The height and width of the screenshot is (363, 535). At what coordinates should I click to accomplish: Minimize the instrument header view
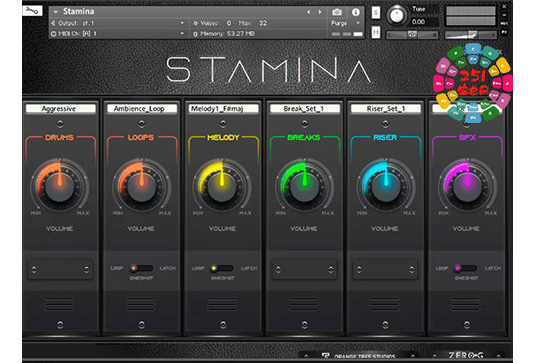point(504,15)
